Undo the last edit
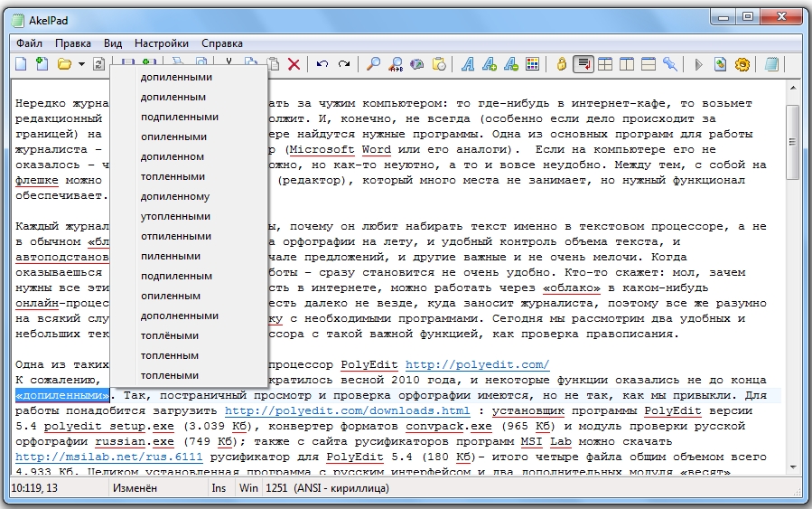This screenshot has height=509, width=812. coord(322,64)
